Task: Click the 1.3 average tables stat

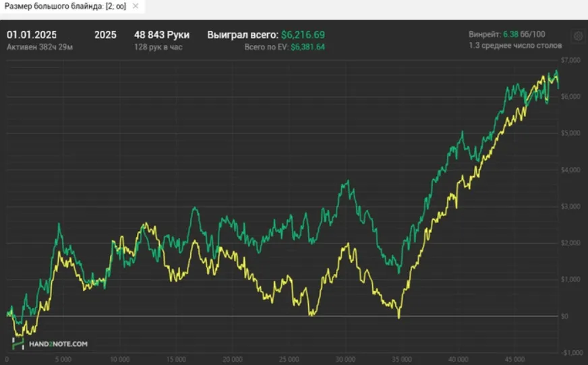Action: [x=515, y=46]
